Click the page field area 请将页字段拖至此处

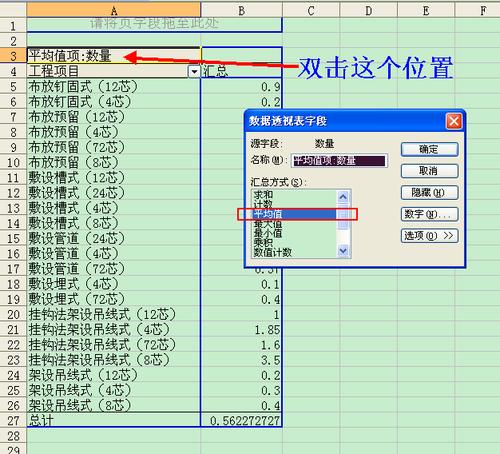click(154, 24)
